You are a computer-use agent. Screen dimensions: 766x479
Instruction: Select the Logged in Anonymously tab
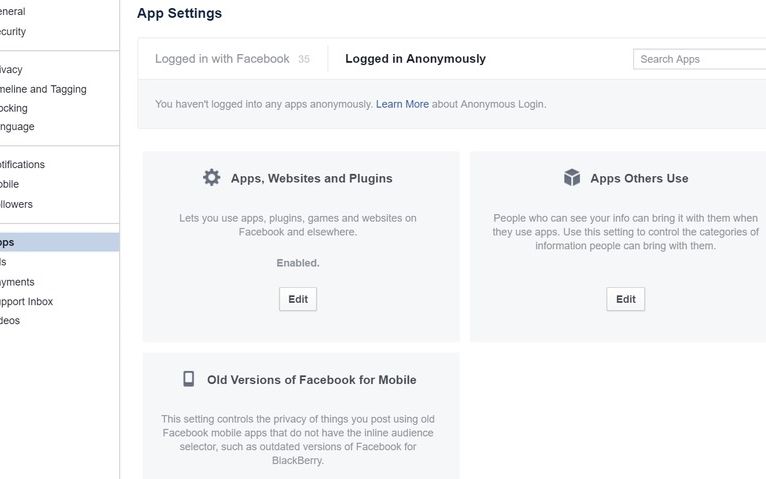click(x=415, y=59)
